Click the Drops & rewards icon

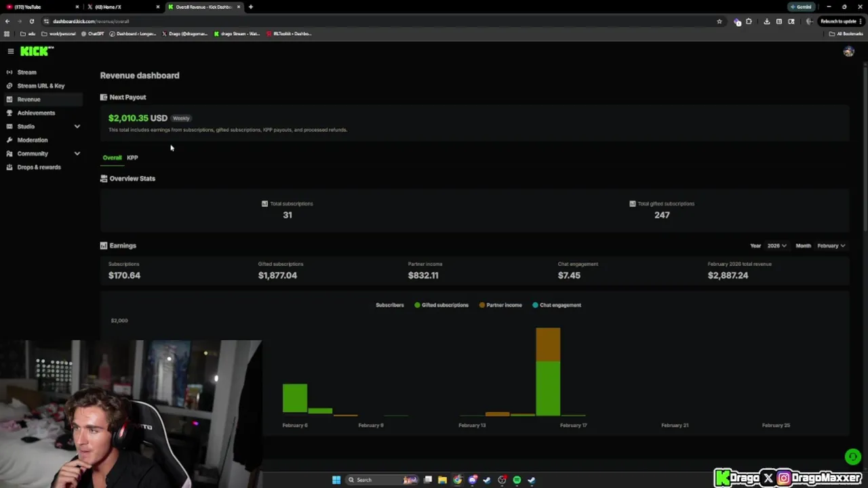pos(9,167)
